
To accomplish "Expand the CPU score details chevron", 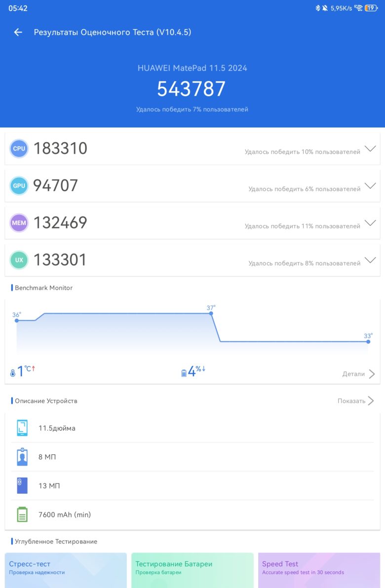I will pos(370,148).
